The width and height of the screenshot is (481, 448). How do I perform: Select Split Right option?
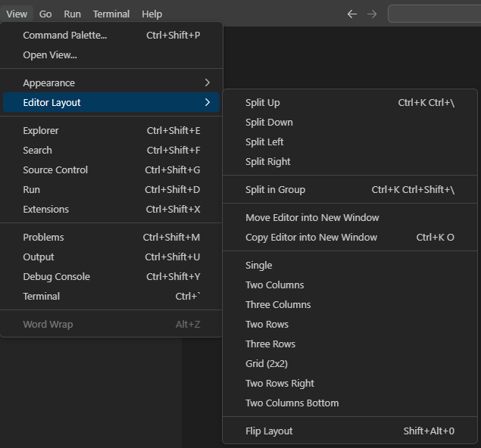click(268, 161)
